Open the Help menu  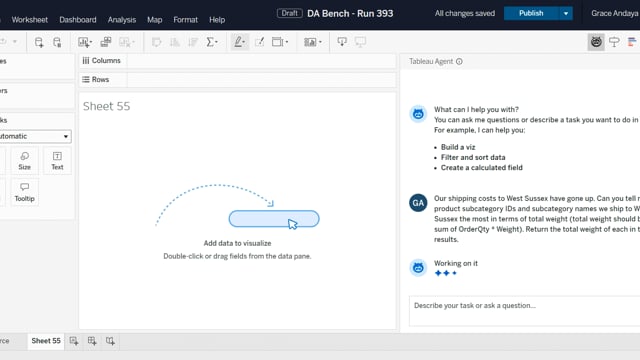[x=217, y=20]
